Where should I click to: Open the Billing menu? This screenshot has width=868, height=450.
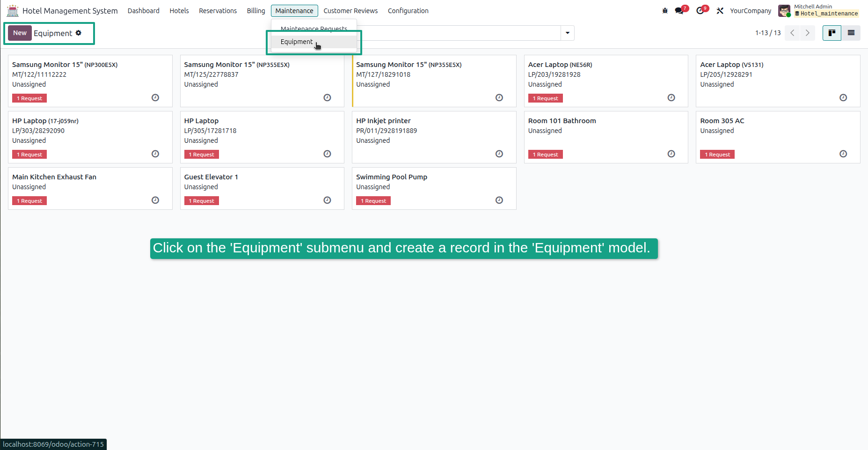(256, 11)
